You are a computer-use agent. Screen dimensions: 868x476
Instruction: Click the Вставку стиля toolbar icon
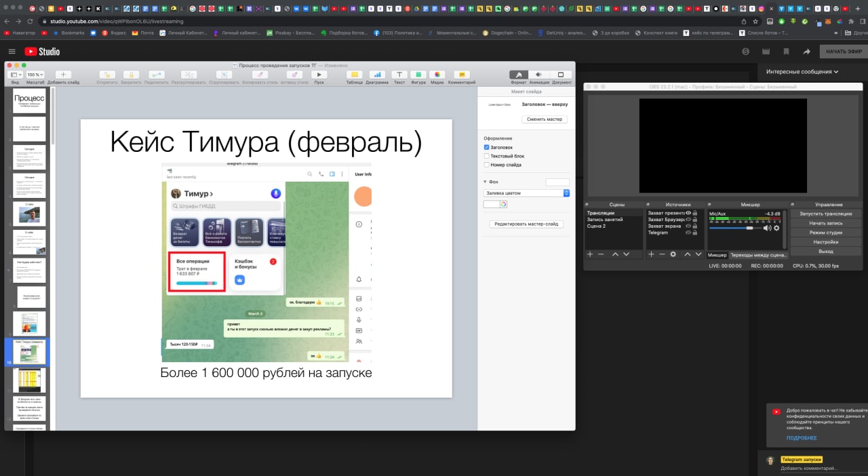294,75
